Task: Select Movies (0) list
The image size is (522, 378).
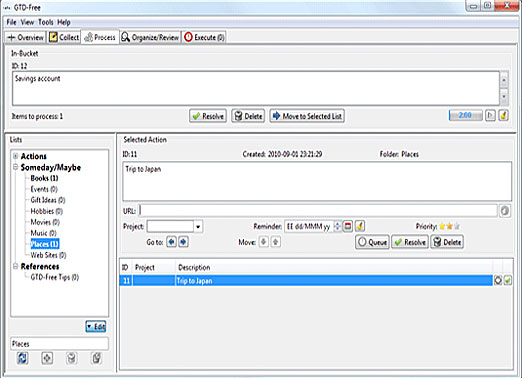Action: 45,222
